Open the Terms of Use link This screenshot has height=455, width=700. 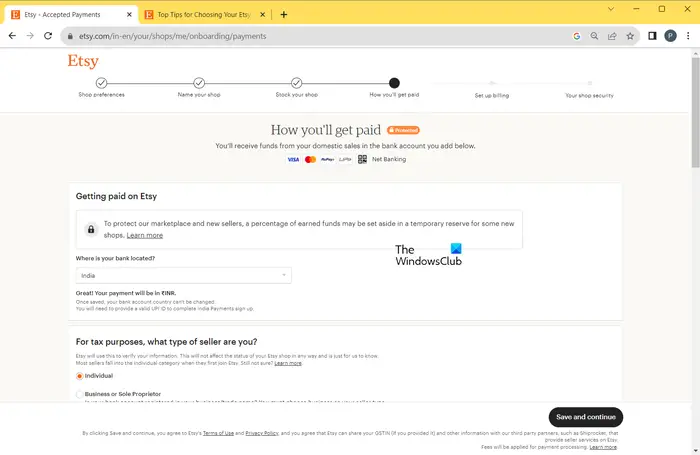(218, 433)
